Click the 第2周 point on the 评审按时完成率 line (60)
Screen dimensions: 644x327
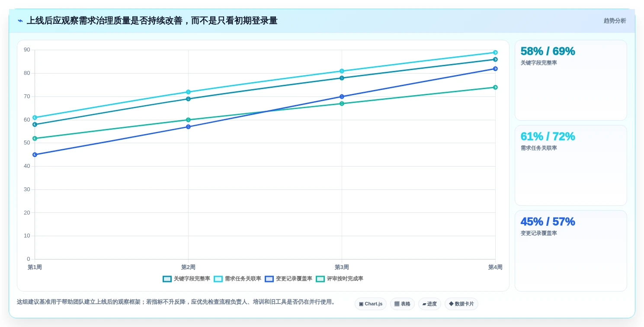click(188, 120)
